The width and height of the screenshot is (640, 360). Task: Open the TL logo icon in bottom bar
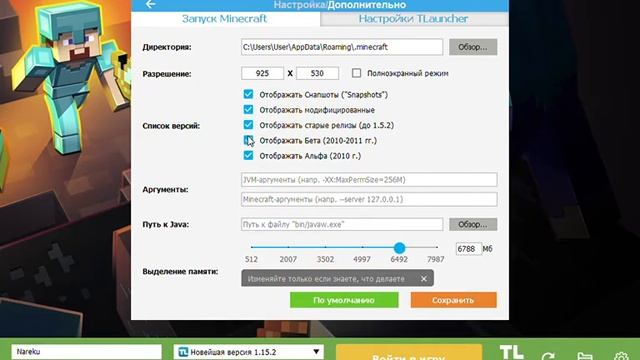512,352
